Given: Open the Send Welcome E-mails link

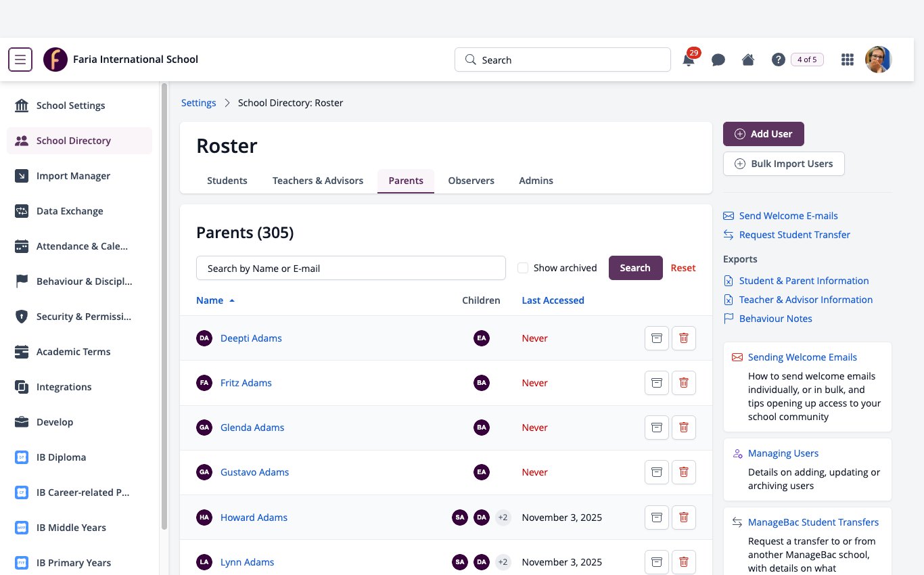Looking at the screenshot, I should [788, 216].
